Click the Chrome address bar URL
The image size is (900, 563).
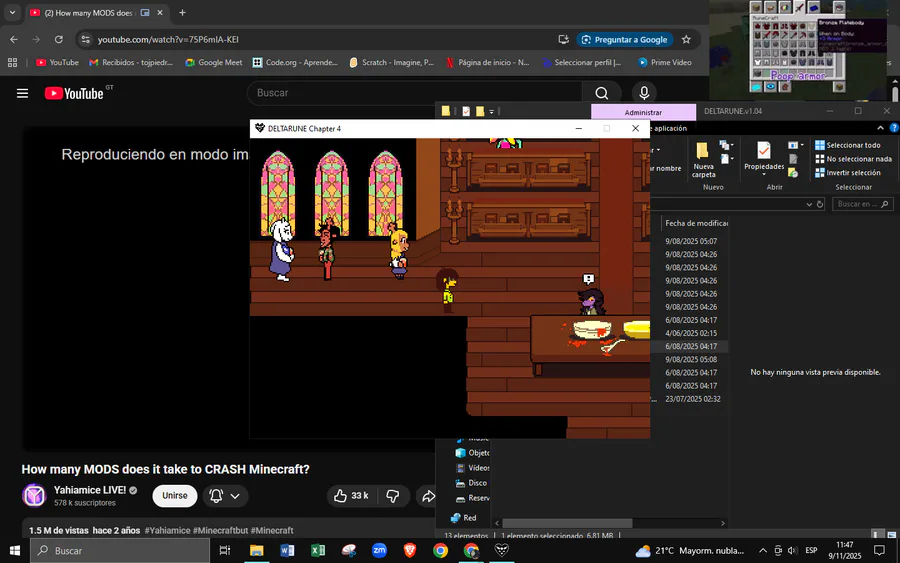[x=168, y=40]
